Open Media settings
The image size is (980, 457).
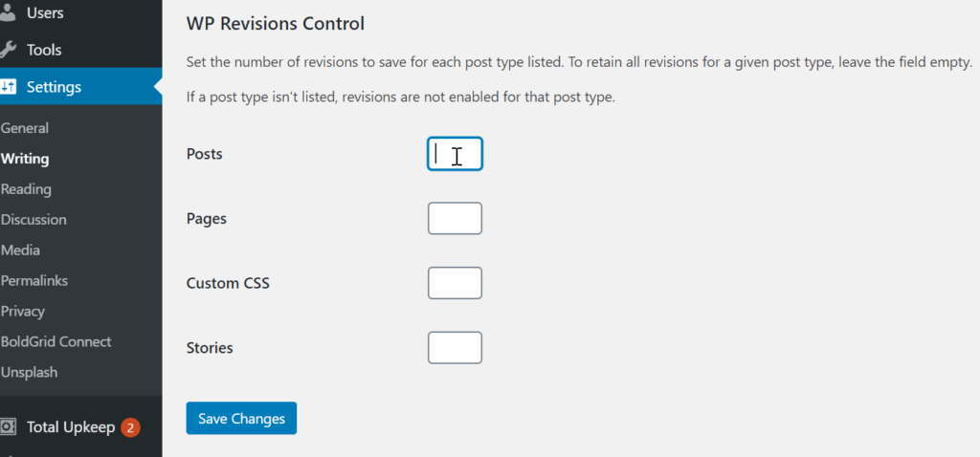20,250
